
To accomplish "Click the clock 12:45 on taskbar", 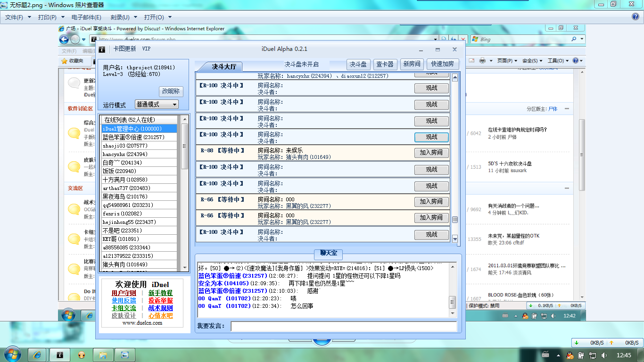I will tap(624, 355).
